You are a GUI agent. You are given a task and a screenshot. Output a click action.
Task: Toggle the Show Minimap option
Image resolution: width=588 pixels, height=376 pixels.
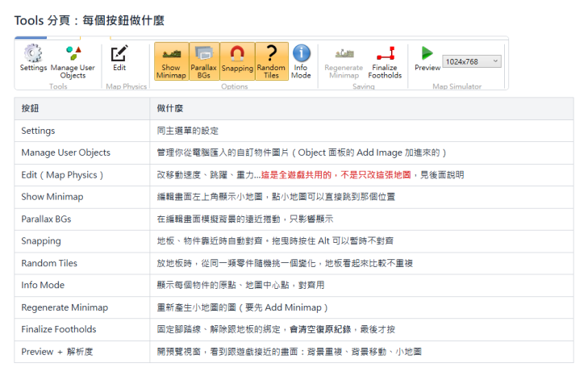tap(171, 61)
